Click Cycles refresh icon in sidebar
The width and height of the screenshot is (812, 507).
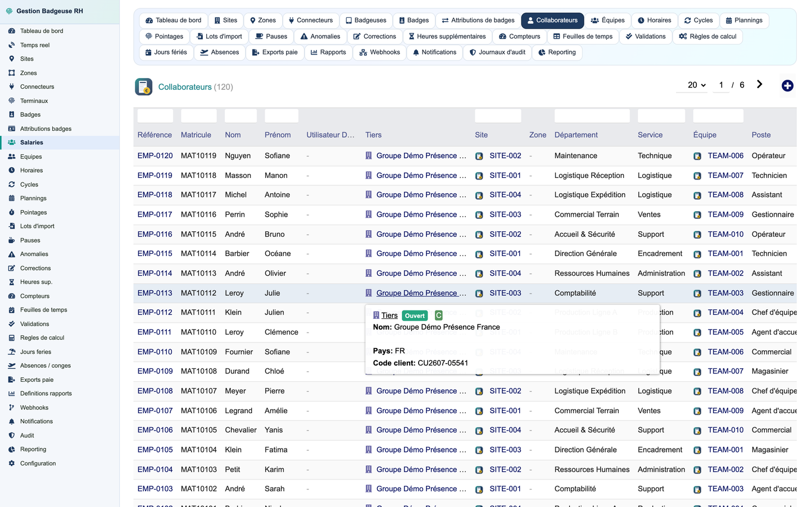[11, 184]
